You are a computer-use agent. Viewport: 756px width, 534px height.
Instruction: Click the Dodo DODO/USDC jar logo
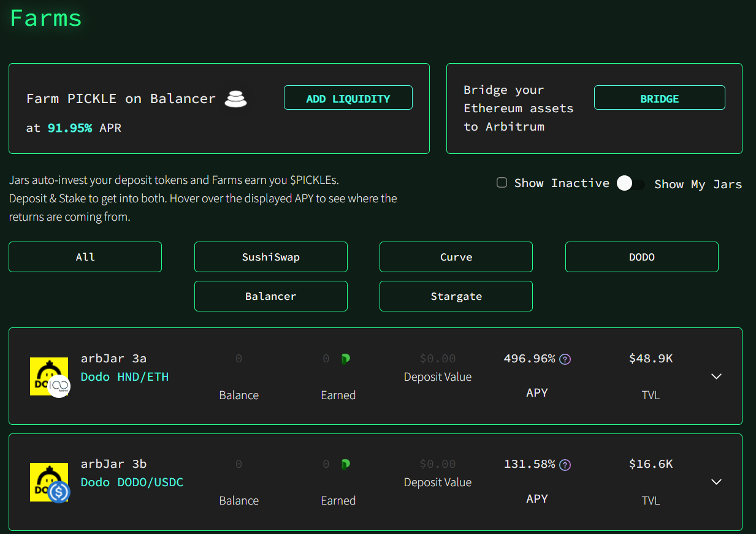(x=50, y=483)
